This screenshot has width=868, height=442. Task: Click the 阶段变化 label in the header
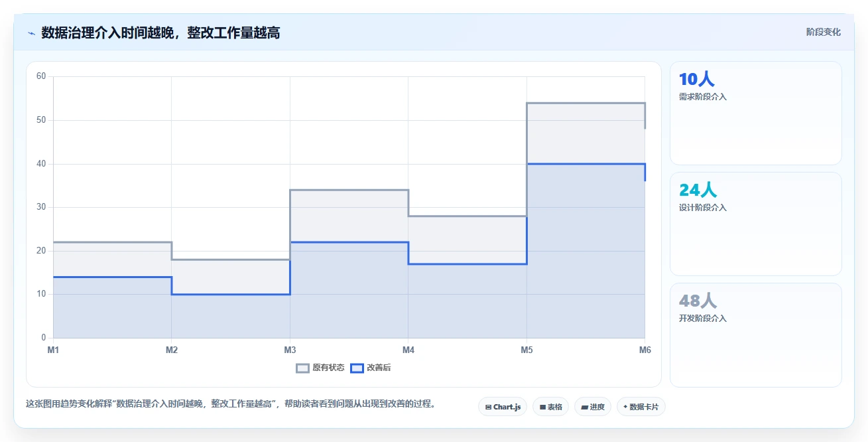click(824, 33)
